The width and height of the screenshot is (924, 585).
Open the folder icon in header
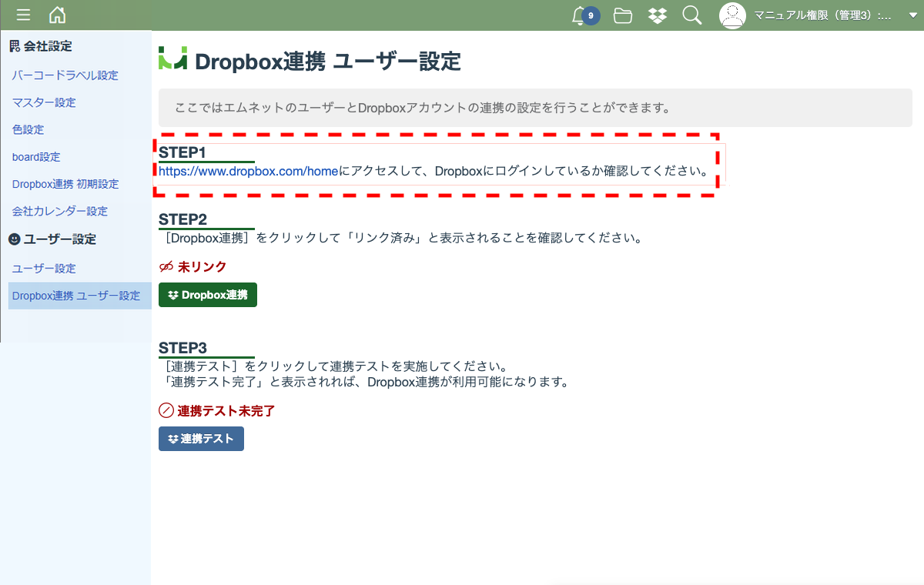(x=623, y=15)
